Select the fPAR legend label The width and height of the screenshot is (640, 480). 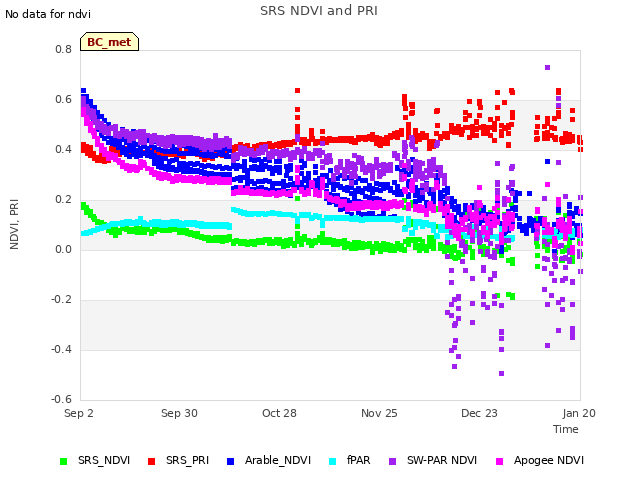[358, 460]
